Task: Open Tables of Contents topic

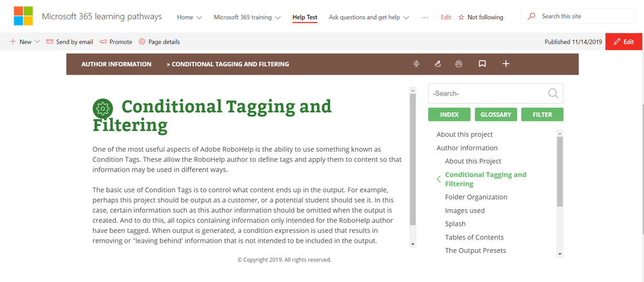Action: click(x=474, y=237)
